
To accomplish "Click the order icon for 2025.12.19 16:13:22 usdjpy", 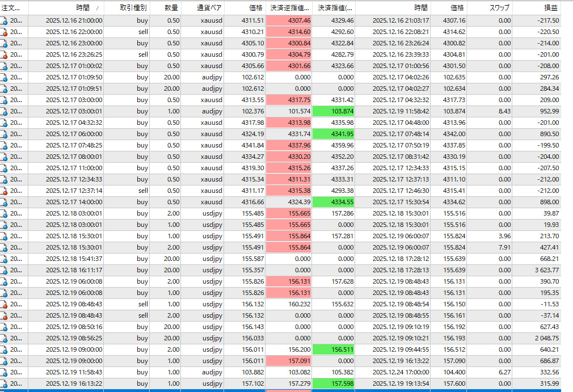I will [x=3, y=383].
